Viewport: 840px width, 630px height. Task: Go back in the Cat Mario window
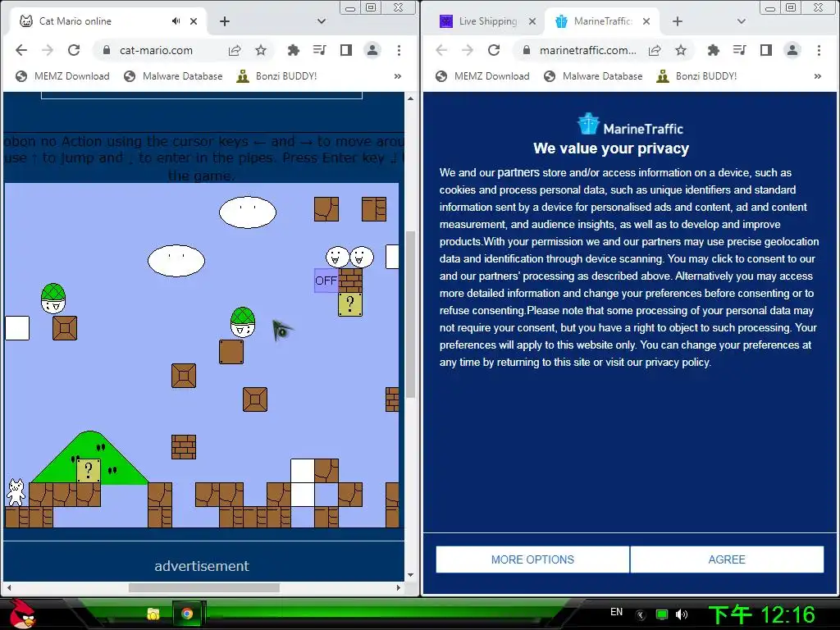21,50
